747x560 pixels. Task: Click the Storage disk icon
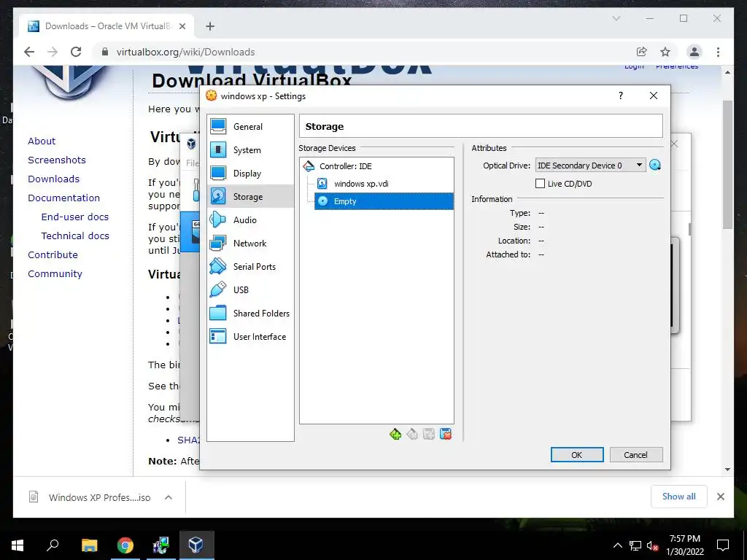point(218,196)
